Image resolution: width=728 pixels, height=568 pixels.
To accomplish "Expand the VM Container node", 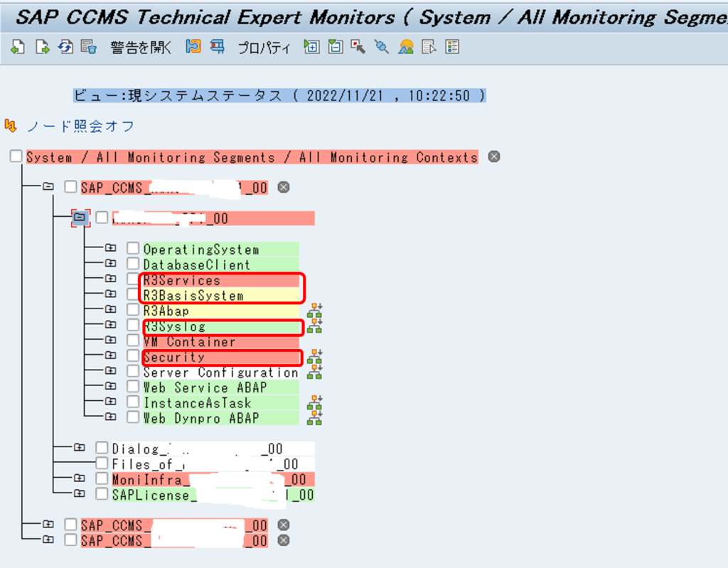I will tap(110, 340).
